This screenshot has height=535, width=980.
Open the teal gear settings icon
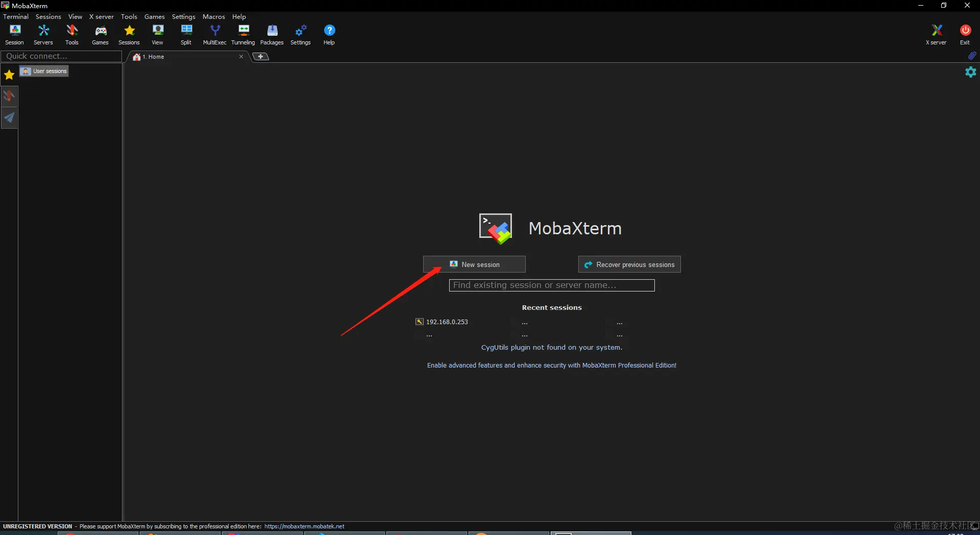pos(971,72)
